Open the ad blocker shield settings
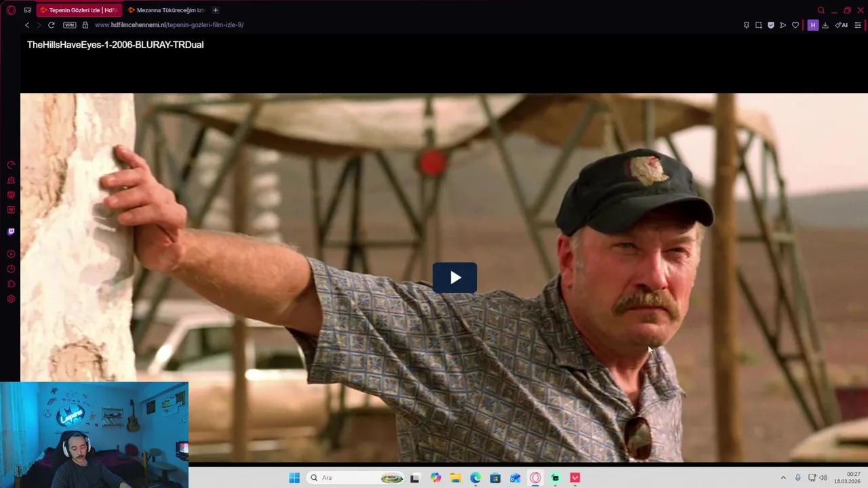 pos(771,25)
